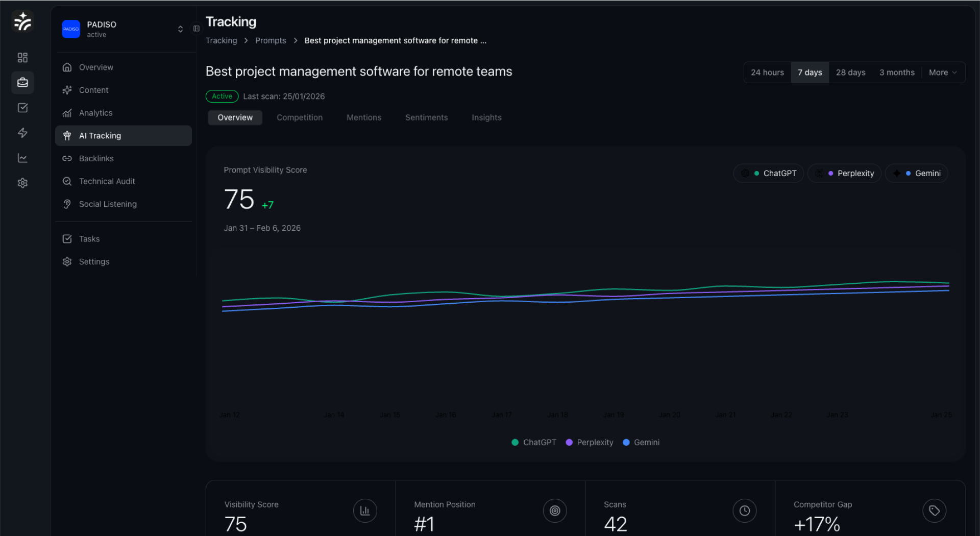Open the More time-range dropdown

(942, 72)
